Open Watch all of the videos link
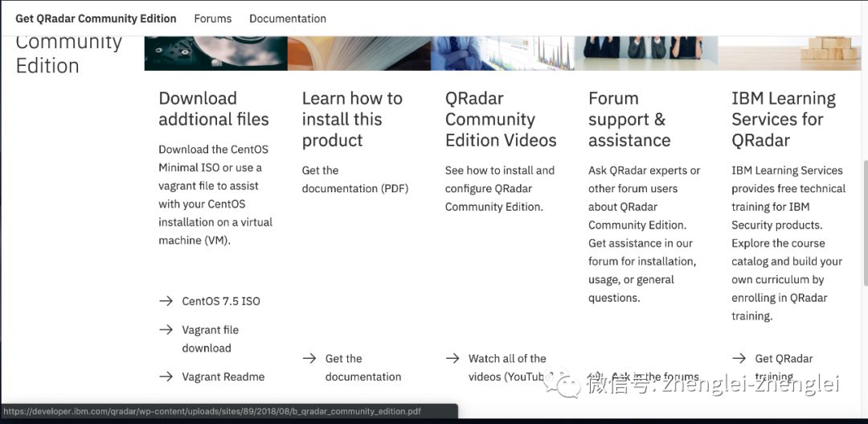This screenshot has width=868, height=424. click(510, 368)
